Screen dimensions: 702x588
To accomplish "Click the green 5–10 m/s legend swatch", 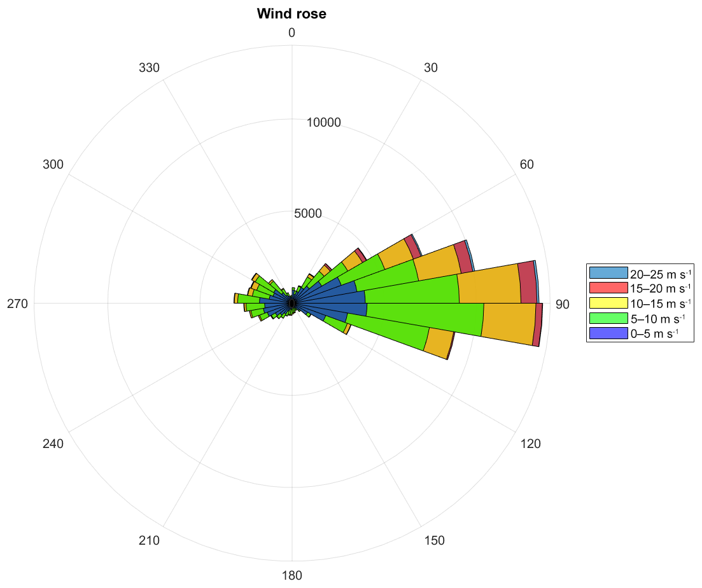I will pyautogui.click(x=608, y=318).
